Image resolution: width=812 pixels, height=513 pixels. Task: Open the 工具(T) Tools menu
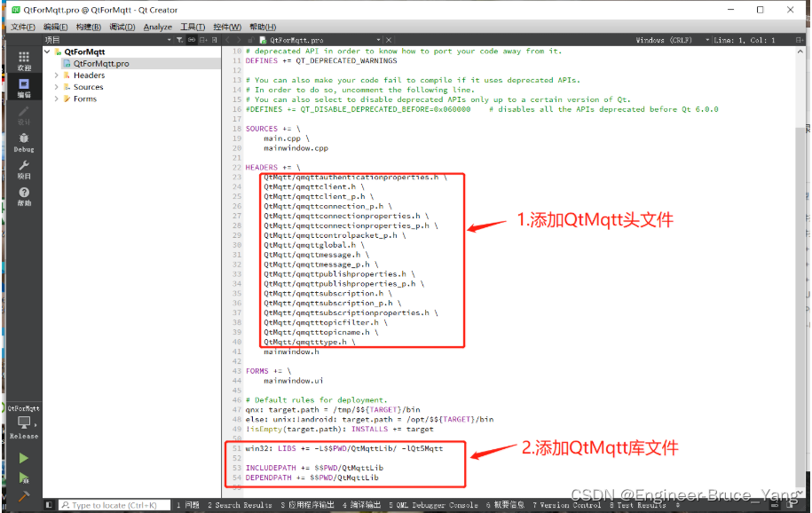[x=193, y=27]
